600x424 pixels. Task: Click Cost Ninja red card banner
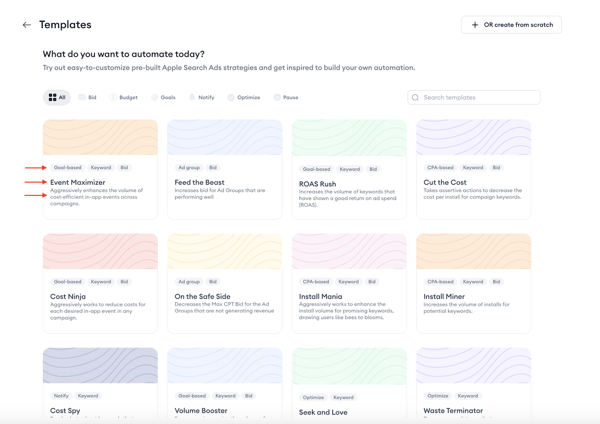pyautogui.click(x=100, y=251)
